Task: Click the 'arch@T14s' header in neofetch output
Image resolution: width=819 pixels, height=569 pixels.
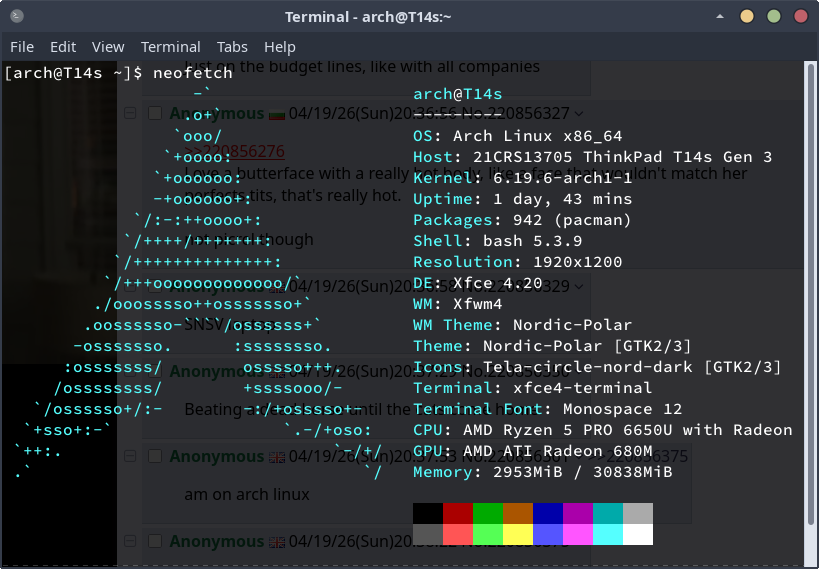Action: tap(458, 94)
